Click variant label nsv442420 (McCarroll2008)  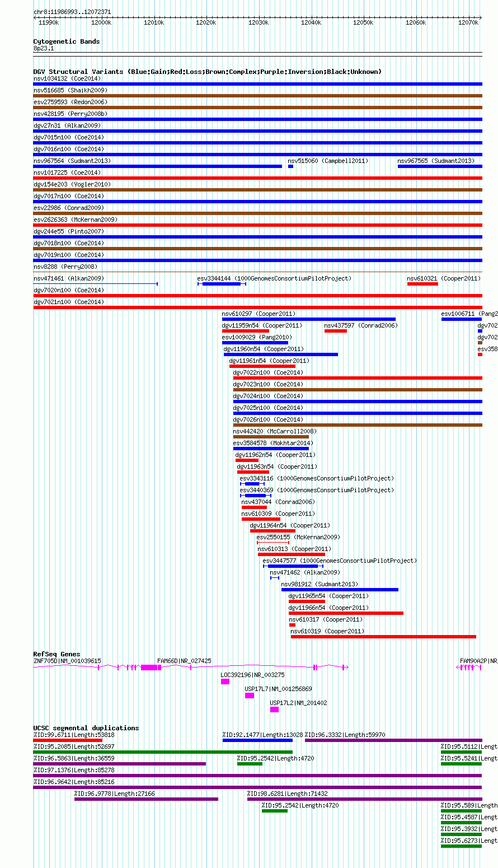[275, 431]
